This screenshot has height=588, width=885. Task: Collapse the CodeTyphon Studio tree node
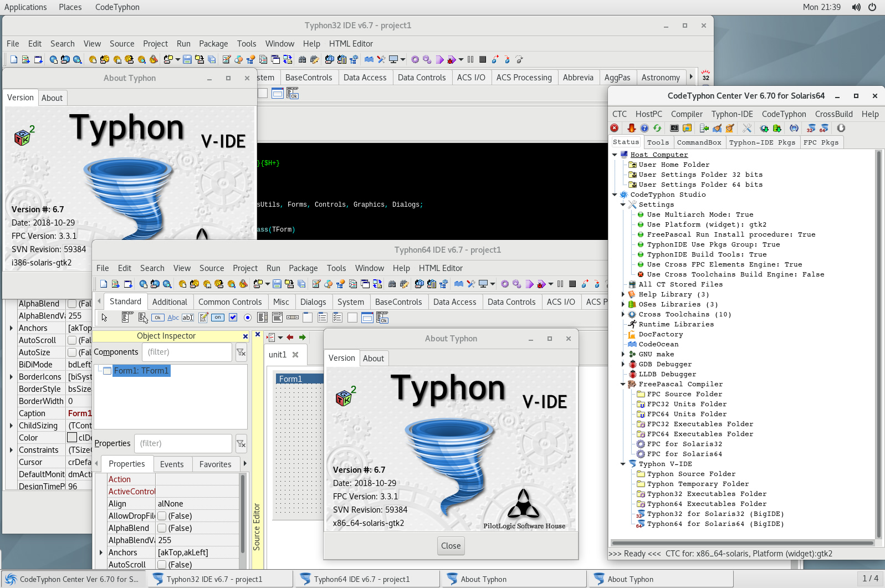615,195
